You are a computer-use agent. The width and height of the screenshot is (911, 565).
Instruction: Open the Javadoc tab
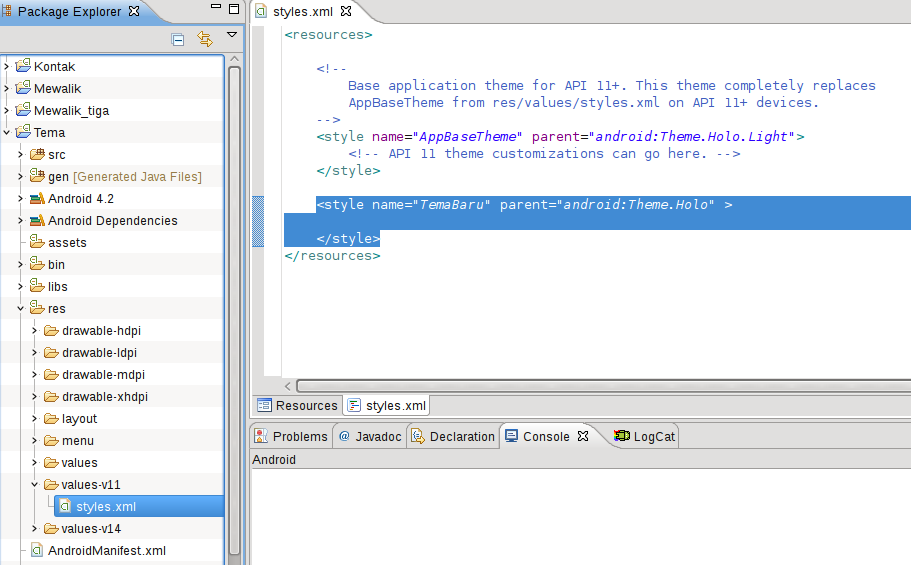click(x=370, y=437)
